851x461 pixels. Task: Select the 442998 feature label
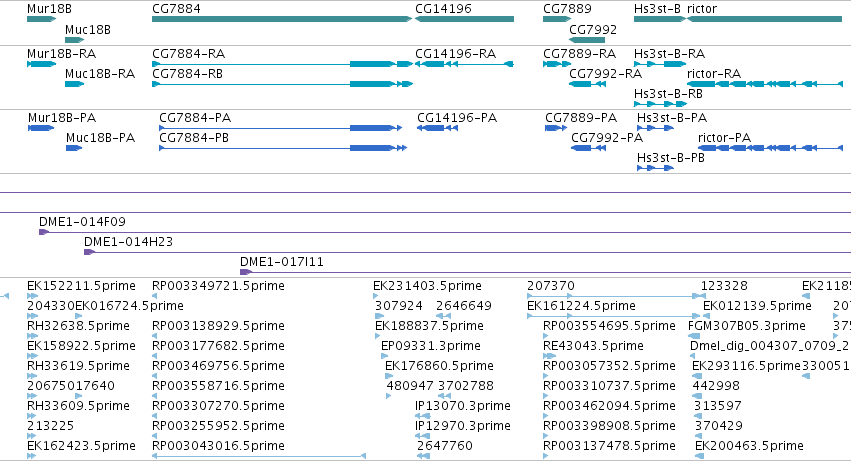(x=716, y=387)
